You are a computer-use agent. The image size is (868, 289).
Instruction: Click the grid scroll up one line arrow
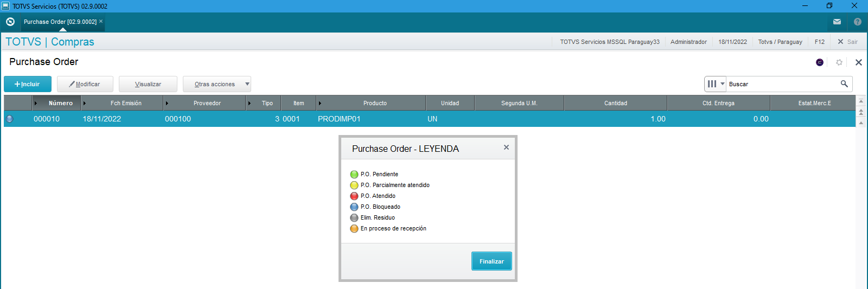click(861, 123)
